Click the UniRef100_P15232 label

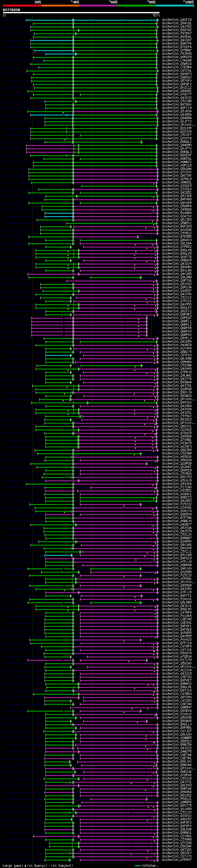(177, 504)
